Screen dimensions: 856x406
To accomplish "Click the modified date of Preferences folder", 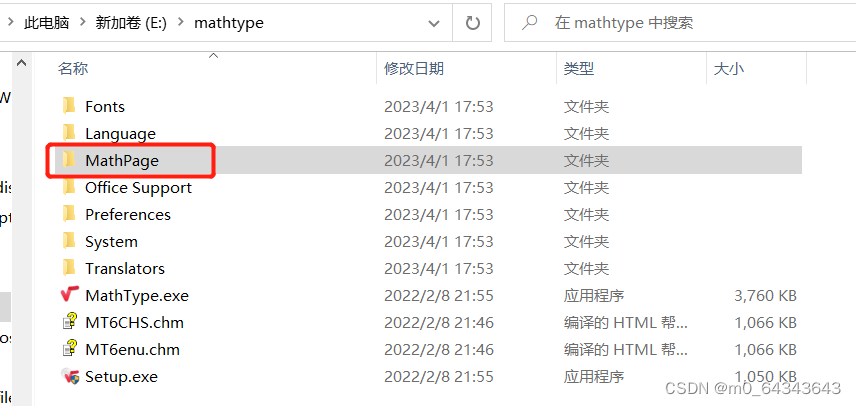I will [439, 214].
